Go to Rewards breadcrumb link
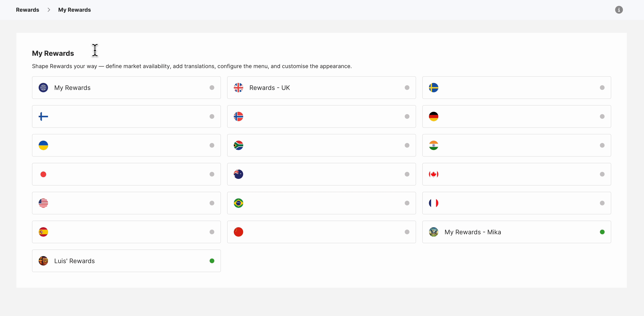 tap(28, 10)
